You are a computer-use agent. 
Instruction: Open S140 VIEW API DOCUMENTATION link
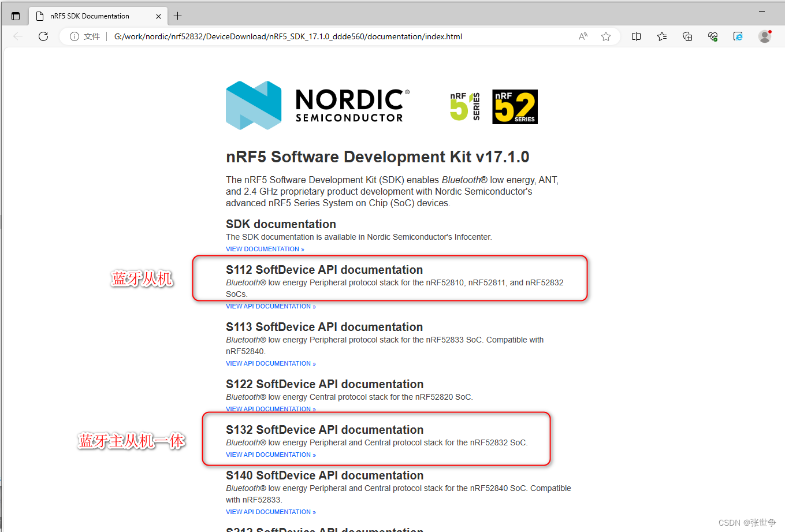271,512
